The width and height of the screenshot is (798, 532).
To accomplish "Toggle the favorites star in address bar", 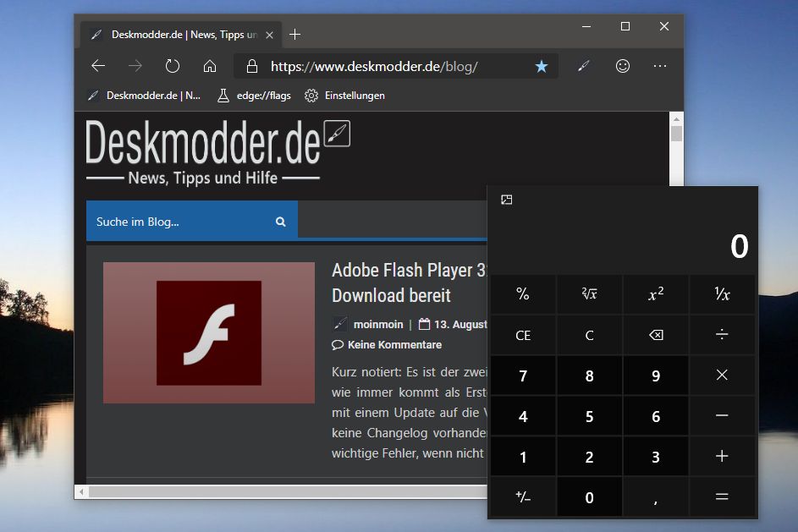I will point(542,66).
